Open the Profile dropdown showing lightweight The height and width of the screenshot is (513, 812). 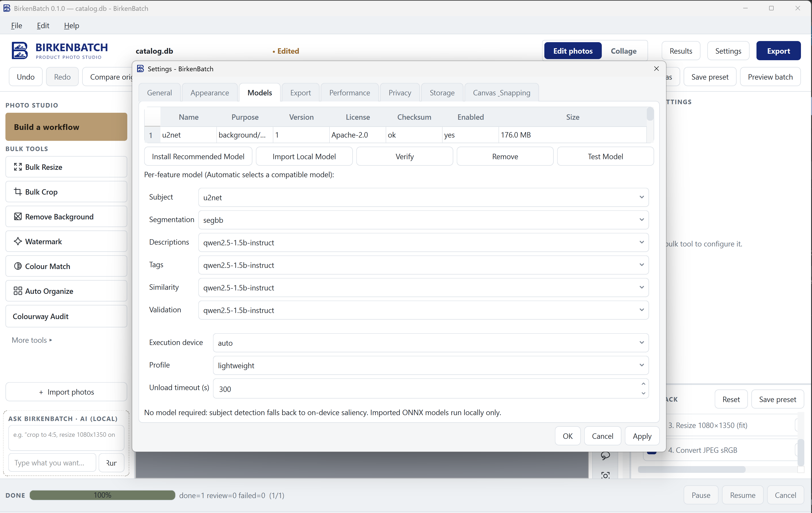click(431, 366)
